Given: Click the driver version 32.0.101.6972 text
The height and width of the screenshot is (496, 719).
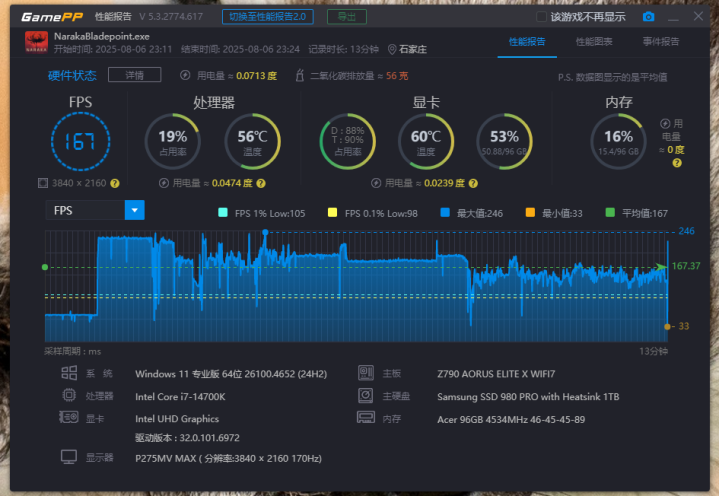Looking at the screenshot, I should (187, 437).
